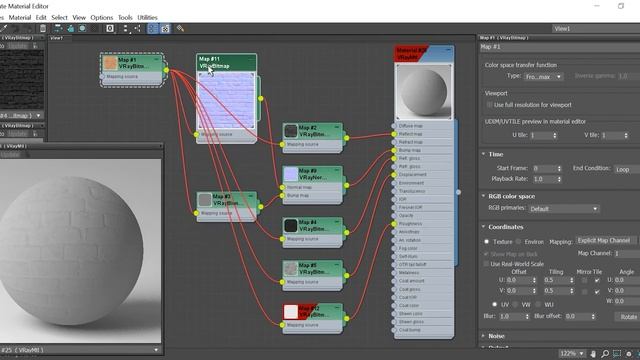The width and height of the screenshot is (640, 360).
Task: Click the material sphere preview thumbnail on node
Action: click(x=424, y=91)
